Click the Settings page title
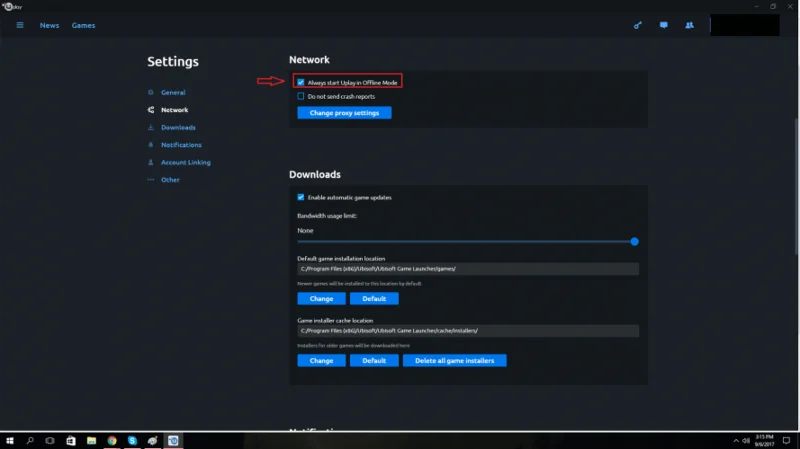The height and width of the screenshot is (449, 800). pos(173,62)
